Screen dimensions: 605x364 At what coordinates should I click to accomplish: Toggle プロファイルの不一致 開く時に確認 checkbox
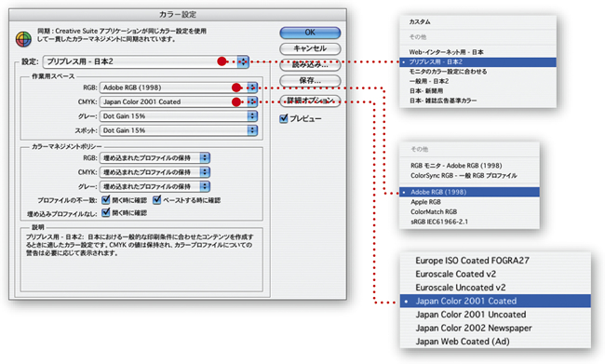point(106,200)
